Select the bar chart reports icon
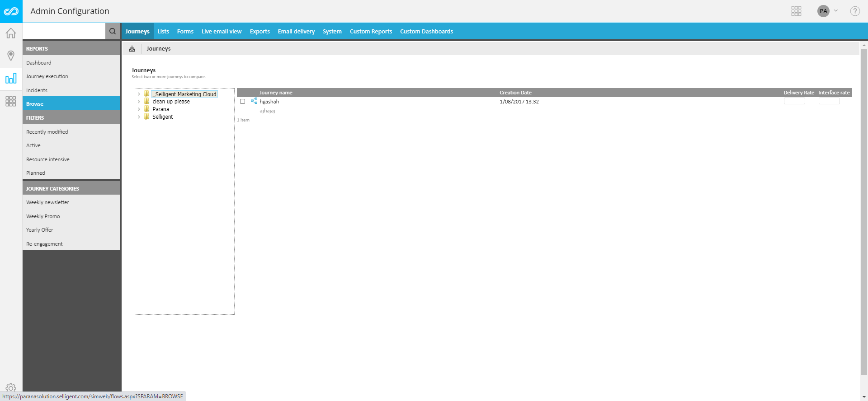The image size is (868, 401). click(11, 79)
